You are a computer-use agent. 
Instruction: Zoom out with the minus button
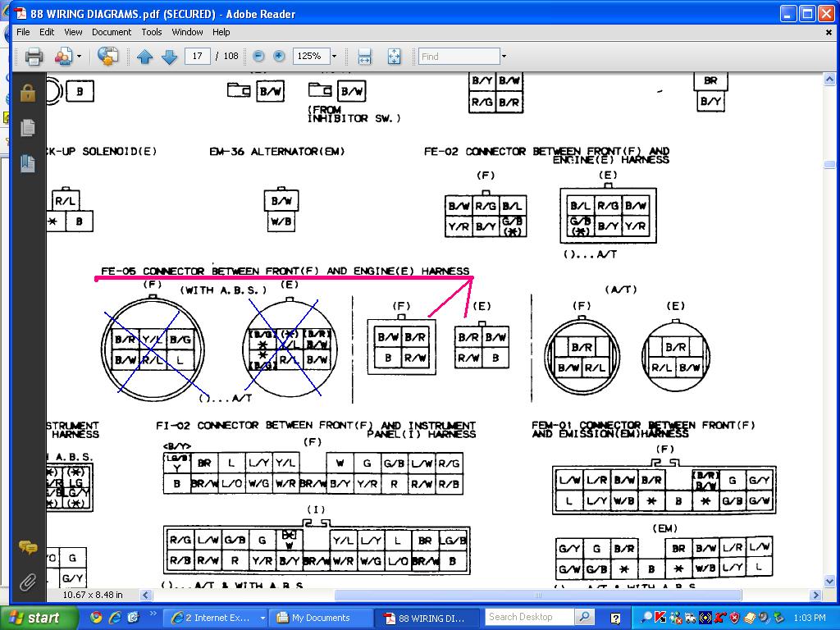click(x=258, y=56)
